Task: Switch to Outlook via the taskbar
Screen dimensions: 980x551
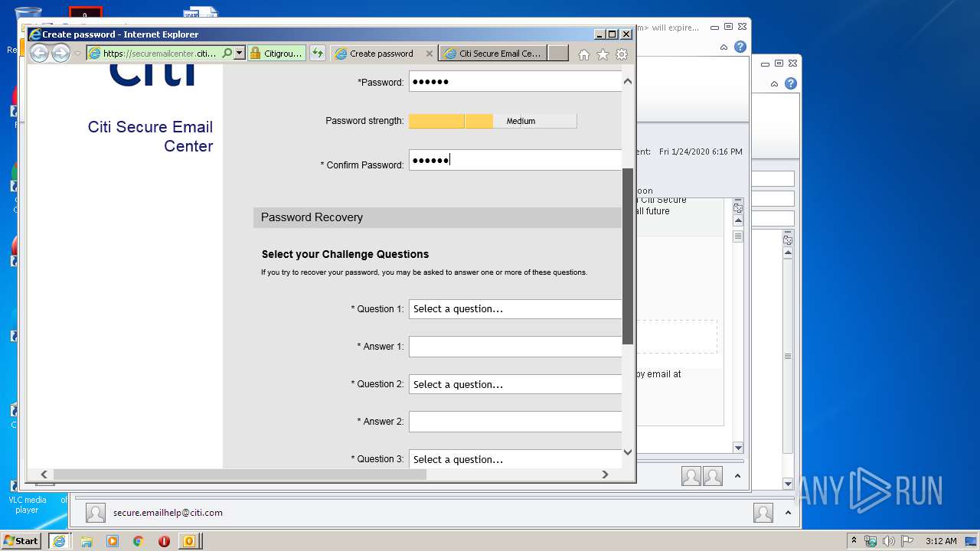Action: pyautogui.click(x=189, y=541)
